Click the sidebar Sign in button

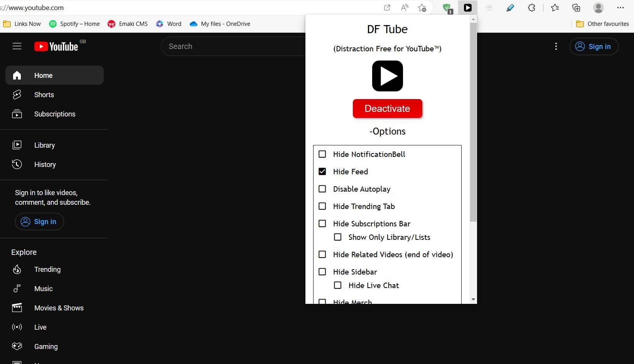coord(39,222)
